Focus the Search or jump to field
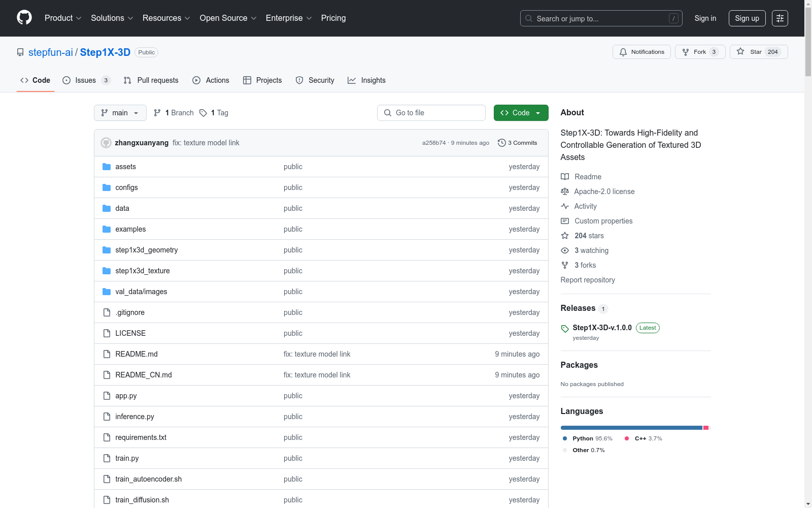Screen dimensions: 812x508 (601, 18)
